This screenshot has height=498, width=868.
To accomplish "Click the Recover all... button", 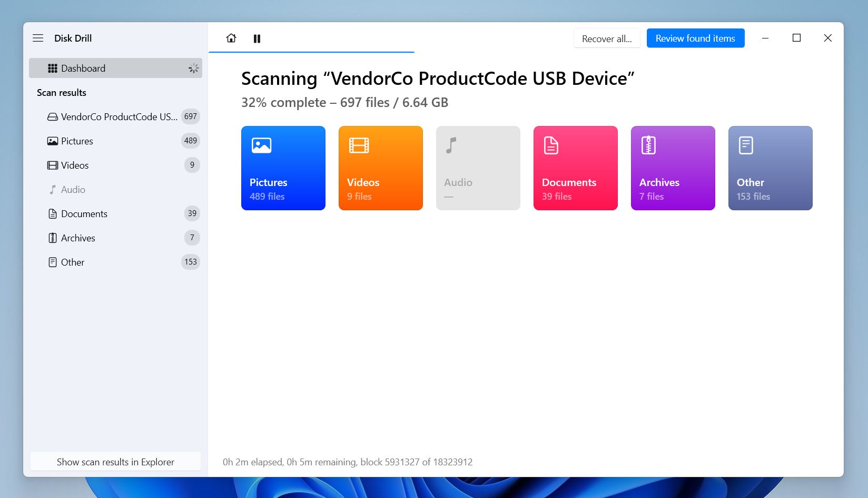I will [x=607, y=38].
